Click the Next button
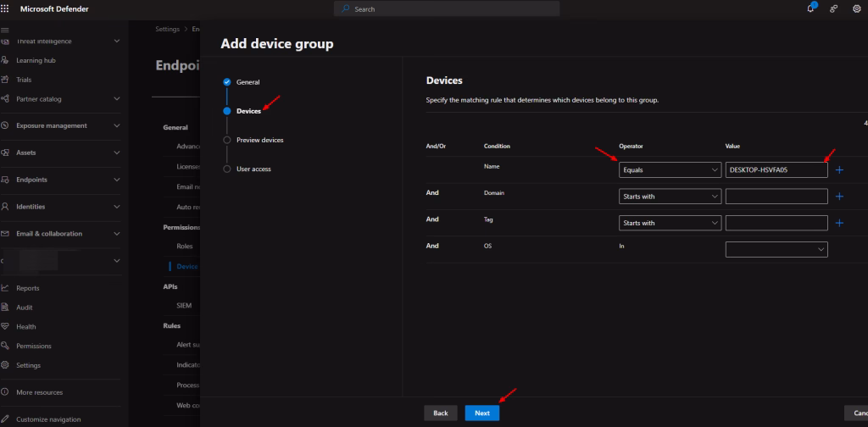Screen dimensions: 868x427 pyautogui.click(x=482, y=413)
